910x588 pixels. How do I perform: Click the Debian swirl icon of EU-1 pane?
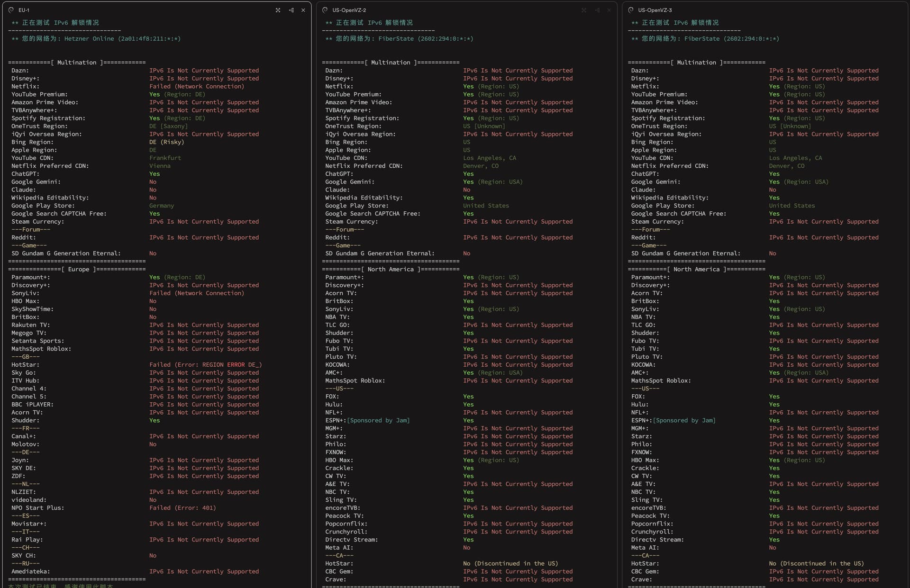pos(11,10)
